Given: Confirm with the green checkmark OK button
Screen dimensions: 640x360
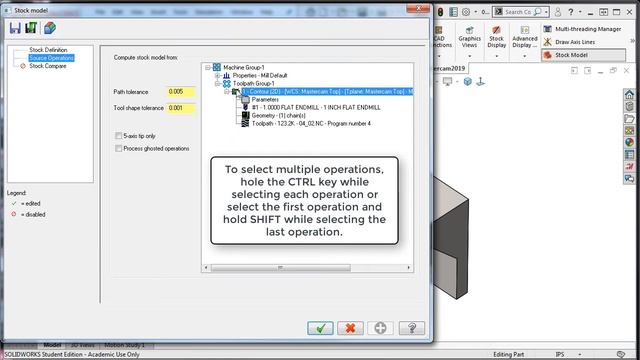Looking at the screenshot, I should 320,328.
